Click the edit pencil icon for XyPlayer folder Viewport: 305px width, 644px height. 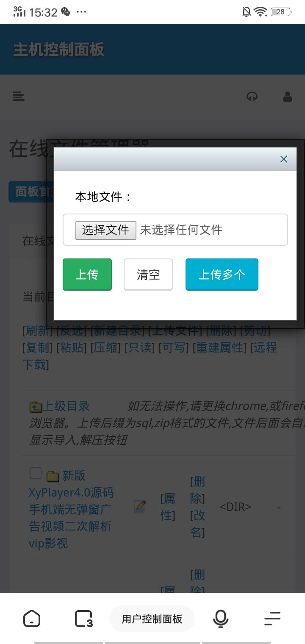pyautogui.click(x=140, y=507)
